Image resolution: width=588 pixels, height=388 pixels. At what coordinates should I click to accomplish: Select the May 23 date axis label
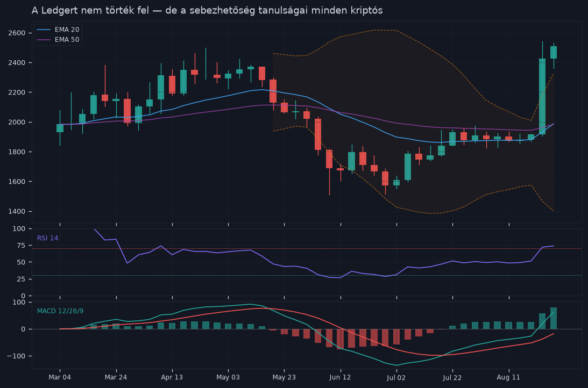click(x=284, y=377)
